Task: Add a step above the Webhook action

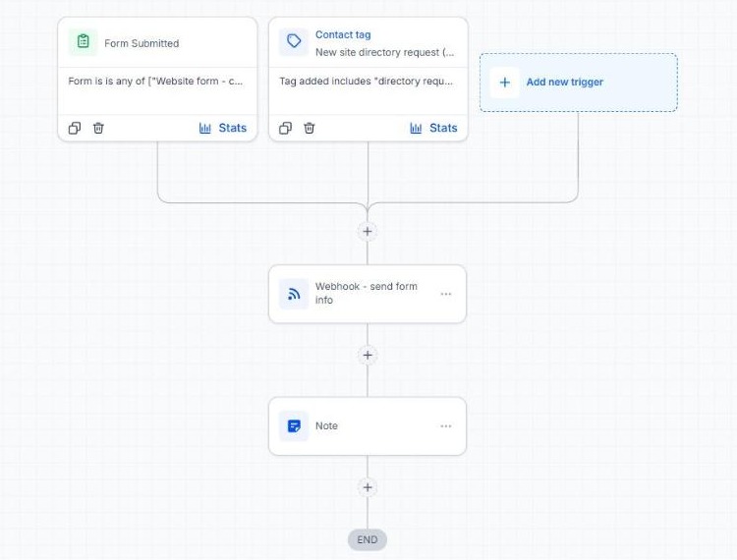Action: (368, 231)
